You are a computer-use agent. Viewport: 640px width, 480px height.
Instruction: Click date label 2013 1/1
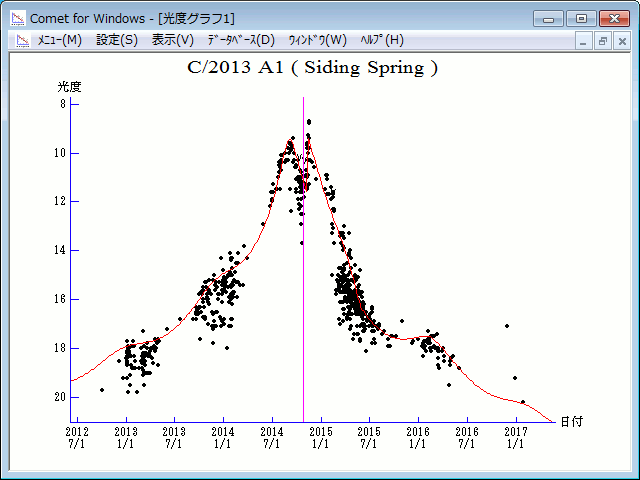(126, 438)
